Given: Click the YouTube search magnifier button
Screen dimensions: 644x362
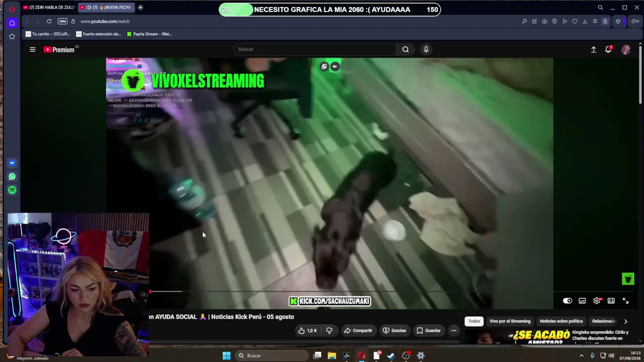Looking at the screenshot, I should pyautogui.click(x=406, y=49).
